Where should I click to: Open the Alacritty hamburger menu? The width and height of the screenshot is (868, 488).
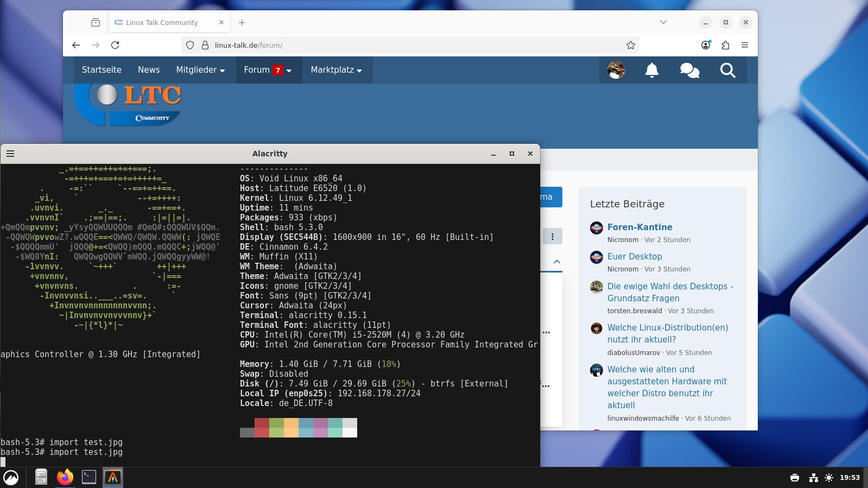point(10,154)
